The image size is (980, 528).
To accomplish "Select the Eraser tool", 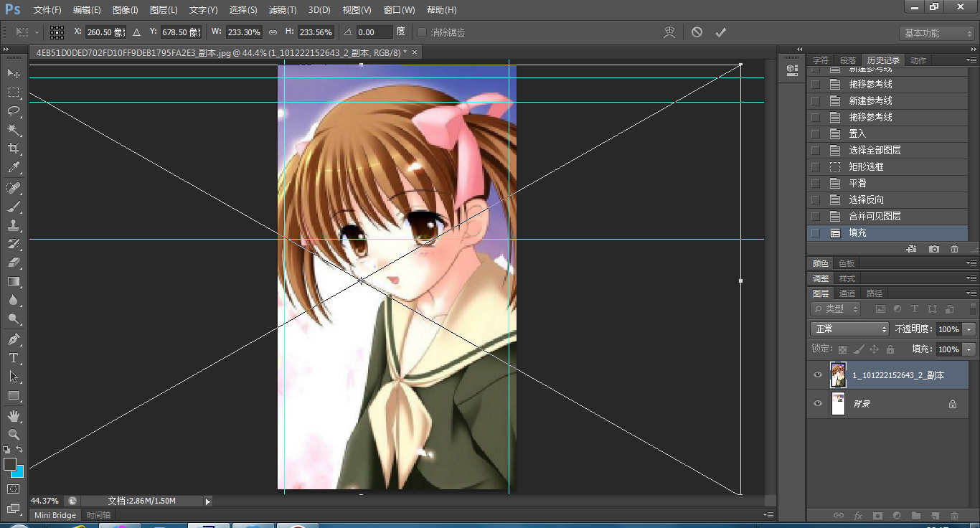I will pyautogui.click(x=14, y=263).
